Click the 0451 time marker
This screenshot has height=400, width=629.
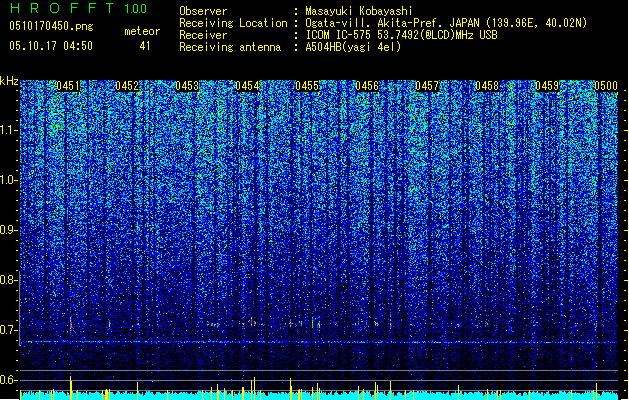tap(68, 86)
